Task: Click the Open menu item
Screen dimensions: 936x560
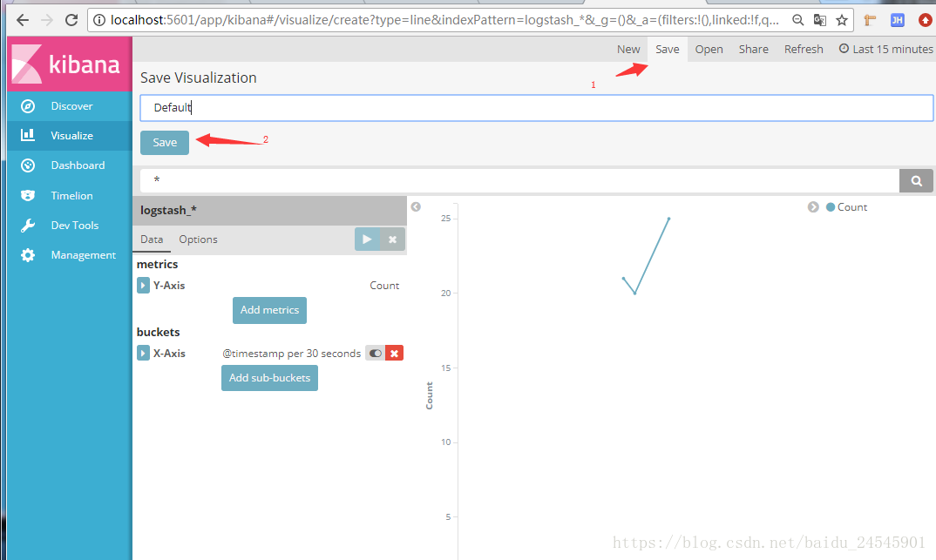Action: [x=709, y=49]
